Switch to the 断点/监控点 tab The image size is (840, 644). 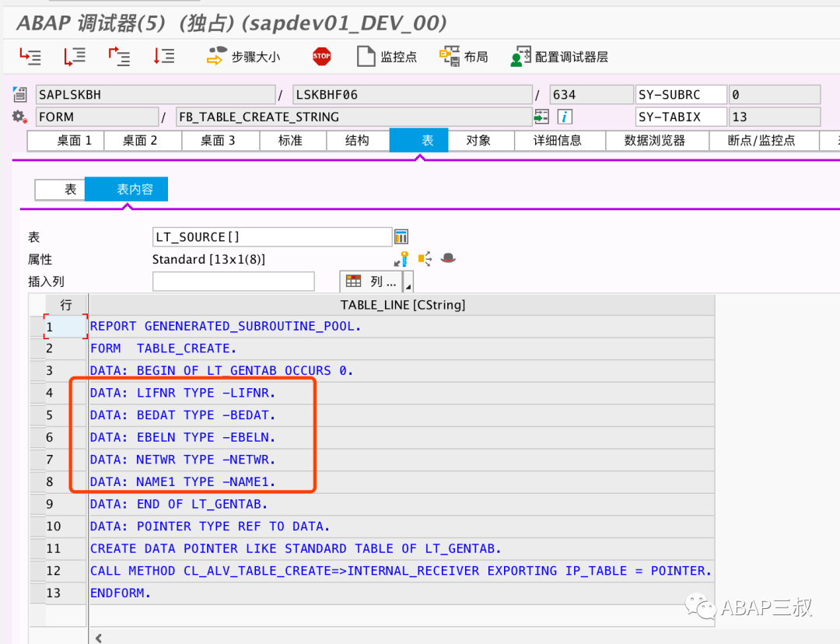[x=764, y=140]
